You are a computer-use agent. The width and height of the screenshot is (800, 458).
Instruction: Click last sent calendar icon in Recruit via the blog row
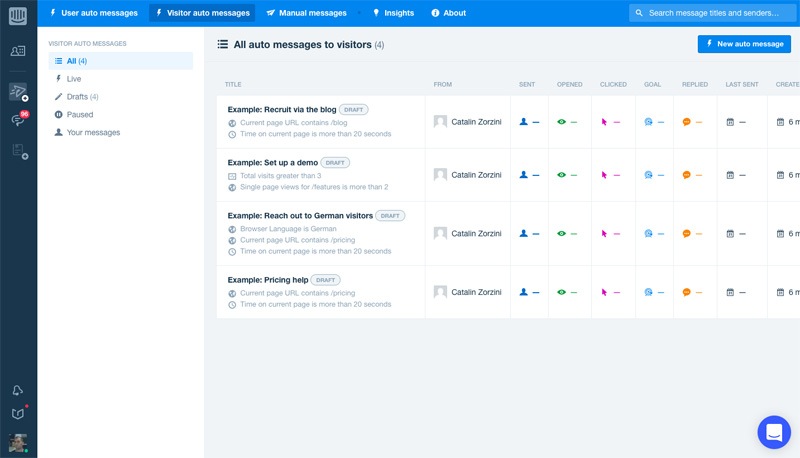click(730, 122)
